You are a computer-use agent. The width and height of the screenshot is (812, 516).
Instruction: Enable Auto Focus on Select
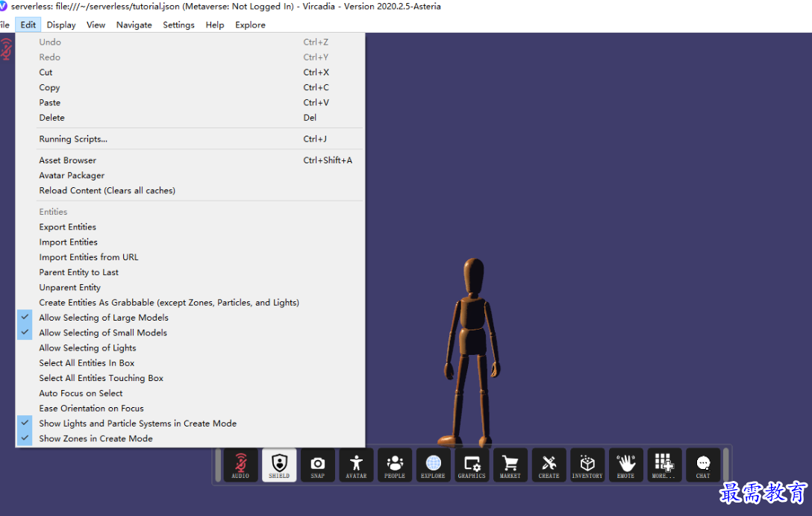(190, 393)
